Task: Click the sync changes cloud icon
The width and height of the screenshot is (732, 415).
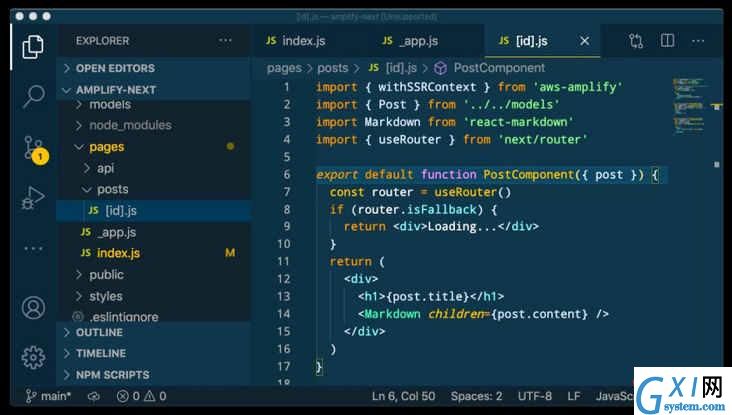Action: tap(93, 396)
